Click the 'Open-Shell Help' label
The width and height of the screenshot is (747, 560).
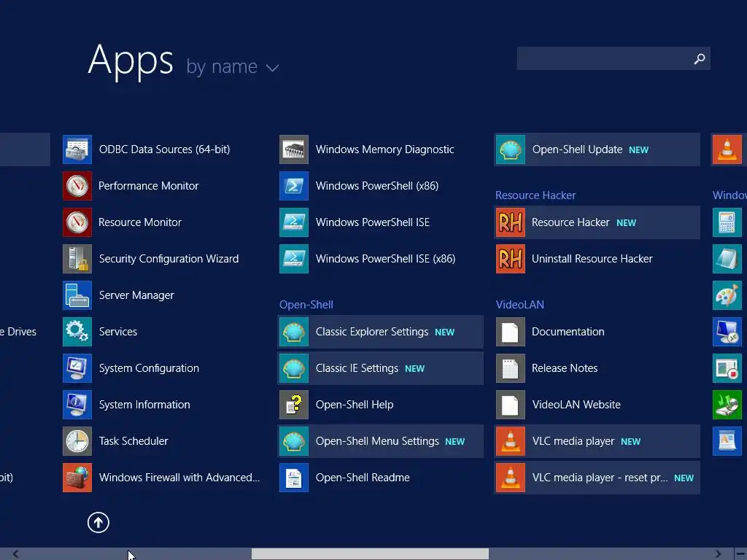[x=355, y=405]
